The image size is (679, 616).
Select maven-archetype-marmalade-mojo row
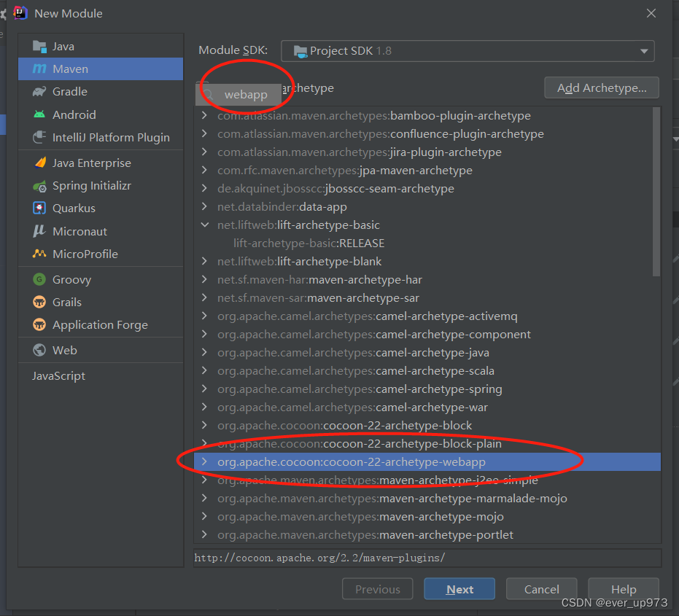(427, 498)
